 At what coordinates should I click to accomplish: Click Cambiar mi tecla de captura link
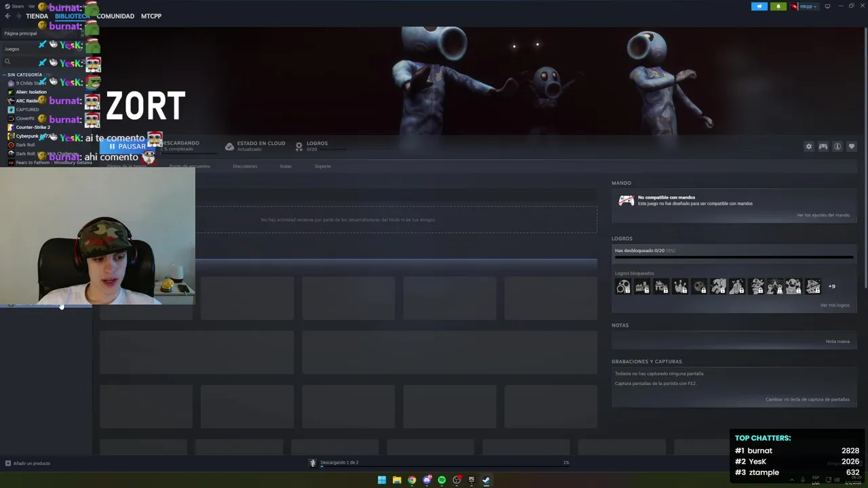808,399
